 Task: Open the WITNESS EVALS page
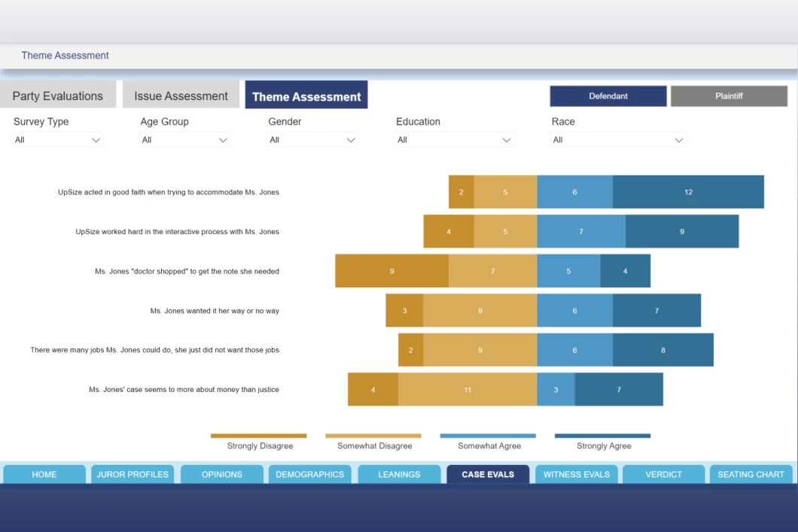click(577, 474)
